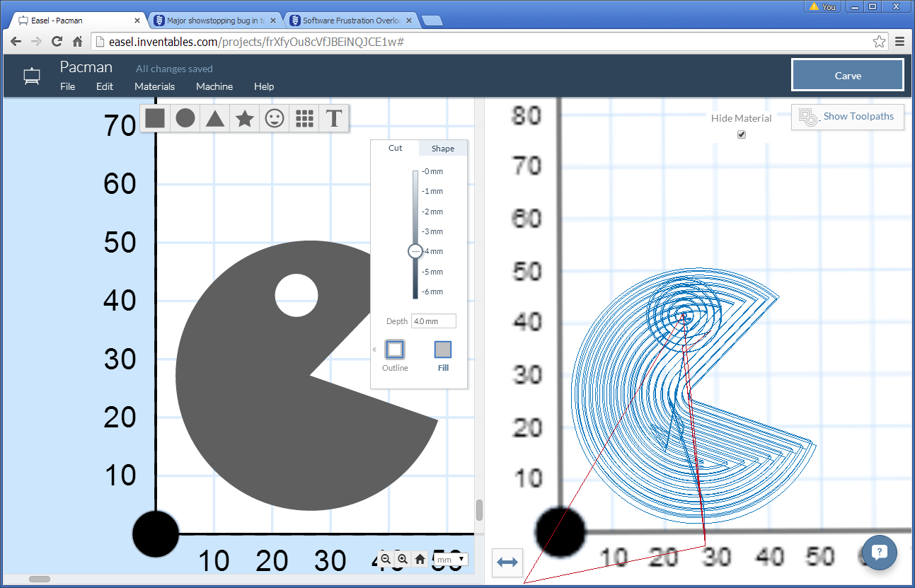Click the Depth input field
This screenshot has width=915, height=588.
tap(433, 321)
